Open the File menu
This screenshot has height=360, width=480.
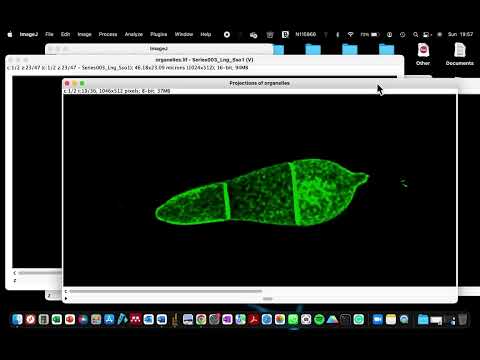coord(49,34)
